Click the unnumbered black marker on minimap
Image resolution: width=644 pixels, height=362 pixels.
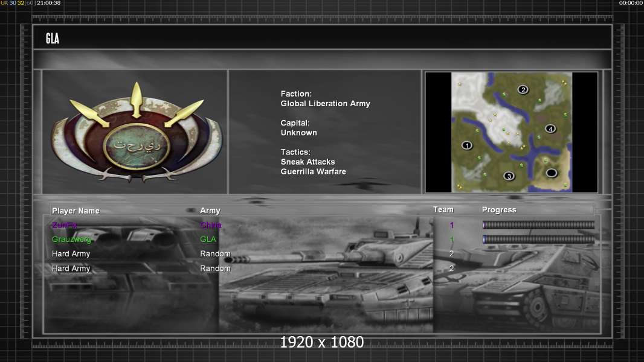point(552,173)
